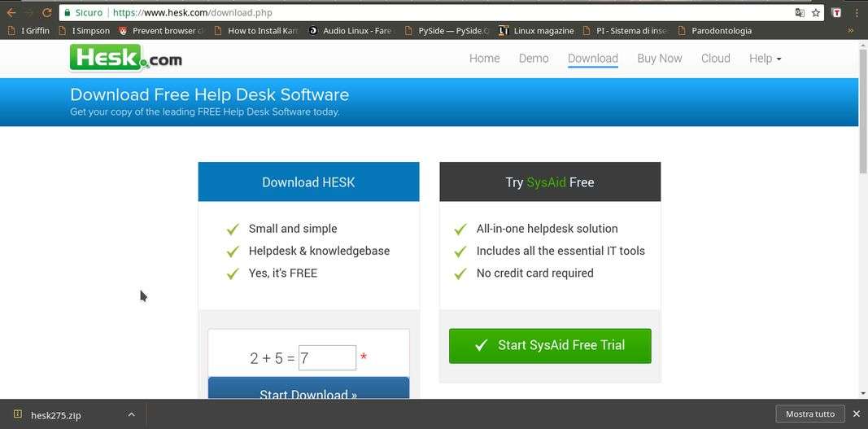Go to the Home nav item
This screenshot has height=429, width=868.
coord(484,58)
